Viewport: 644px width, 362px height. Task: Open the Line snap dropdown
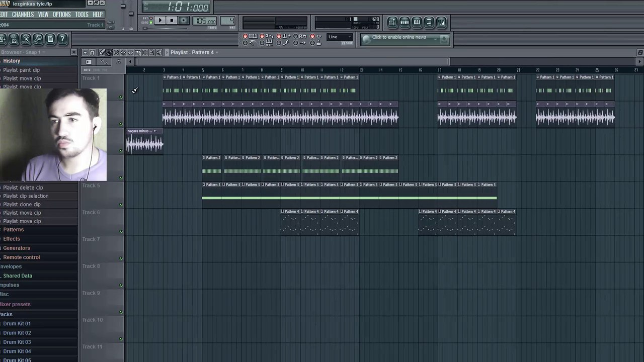click(x=340, y=37)
